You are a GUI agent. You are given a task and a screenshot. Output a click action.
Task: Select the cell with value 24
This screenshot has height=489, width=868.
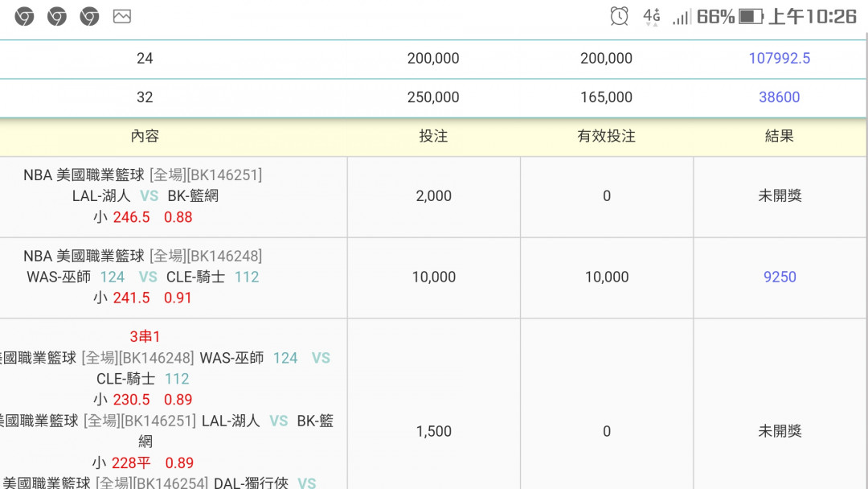pyautogui.click(x=145, y=58)
